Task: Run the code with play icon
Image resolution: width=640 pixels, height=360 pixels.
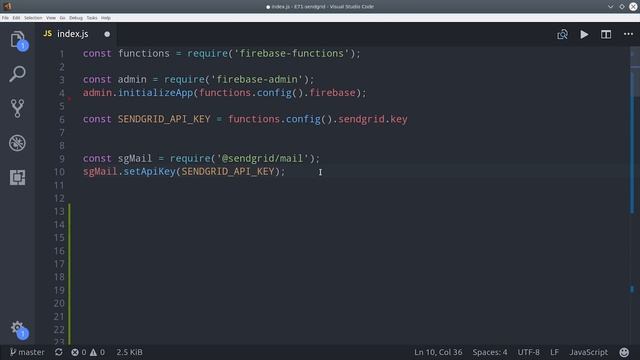Action: pos(584,34)
